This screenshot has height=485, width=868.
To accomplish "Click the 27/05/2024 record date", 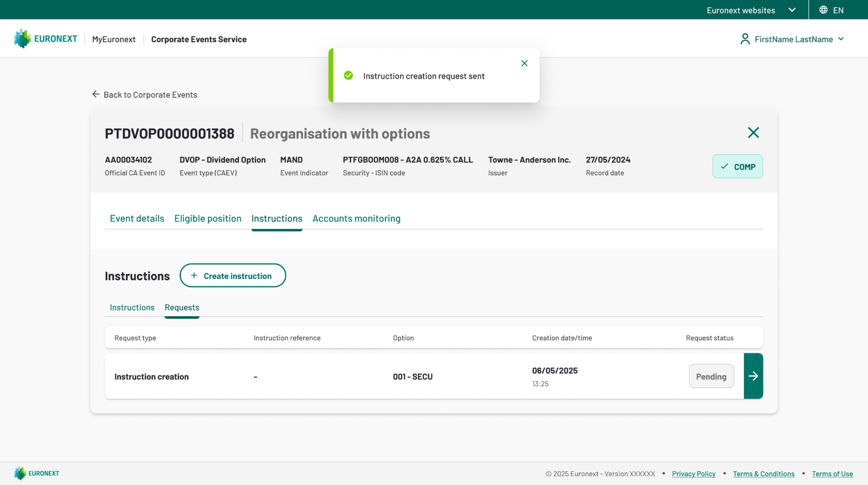I will [x=608, y=160].
